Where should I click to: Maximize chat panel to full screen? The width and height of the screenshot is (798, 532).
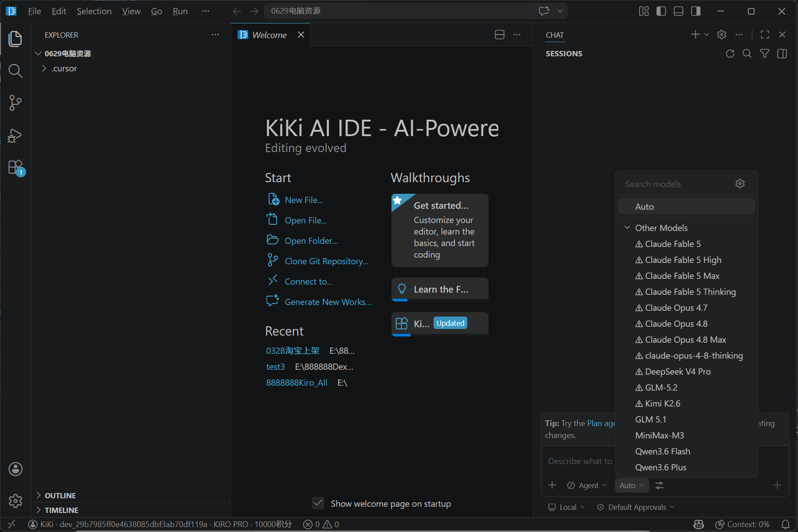[x=765, y=35]
